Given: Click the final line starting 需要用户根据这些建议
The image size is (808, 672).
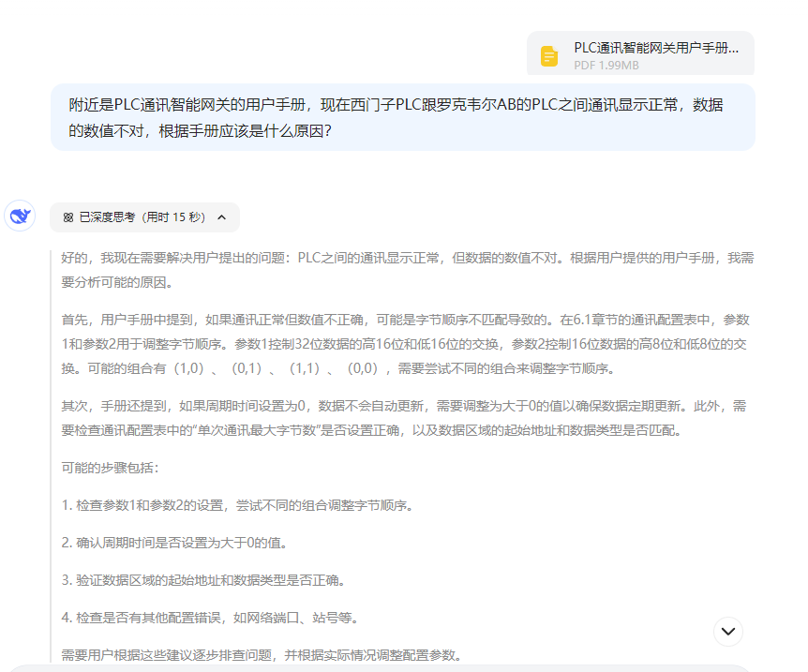Looking at the screenshot, I should [x=261, y=654].
